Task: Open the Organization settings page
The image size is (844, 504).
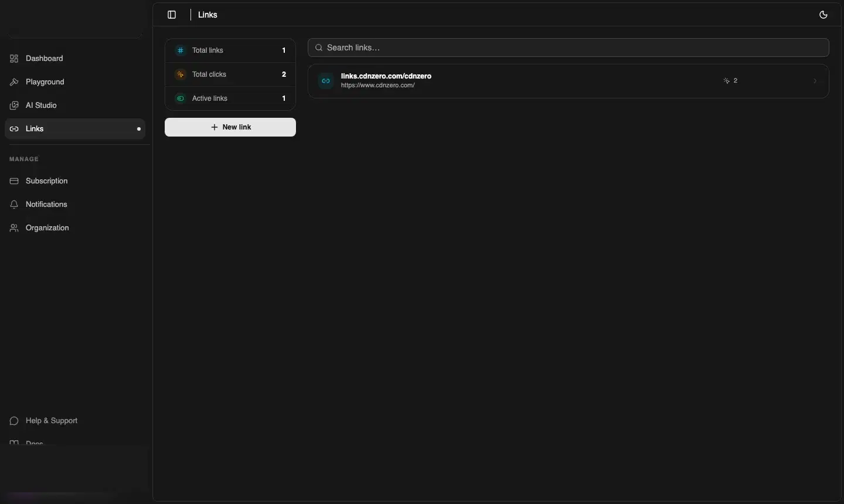Action: [75, 228]
